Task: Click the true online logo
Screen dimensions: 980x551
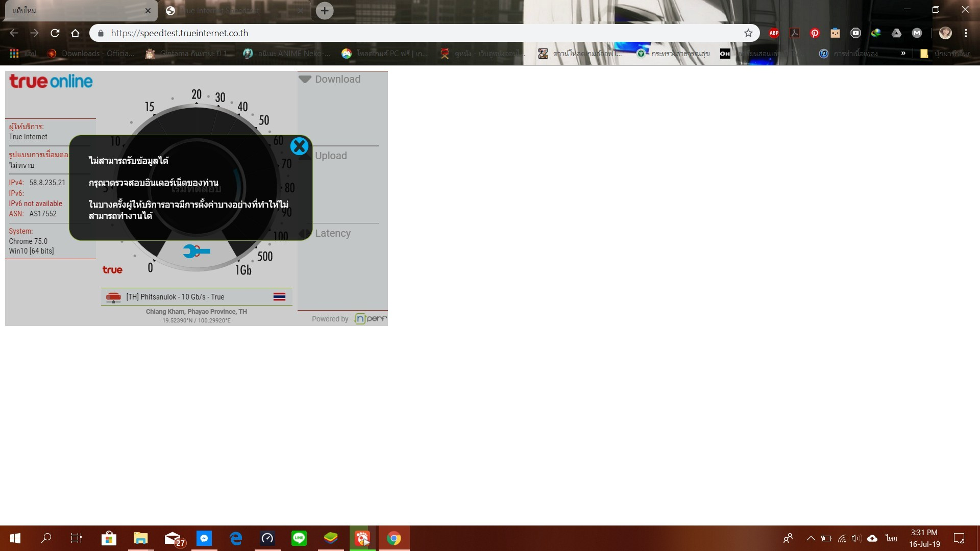Action: click(51, 81)
